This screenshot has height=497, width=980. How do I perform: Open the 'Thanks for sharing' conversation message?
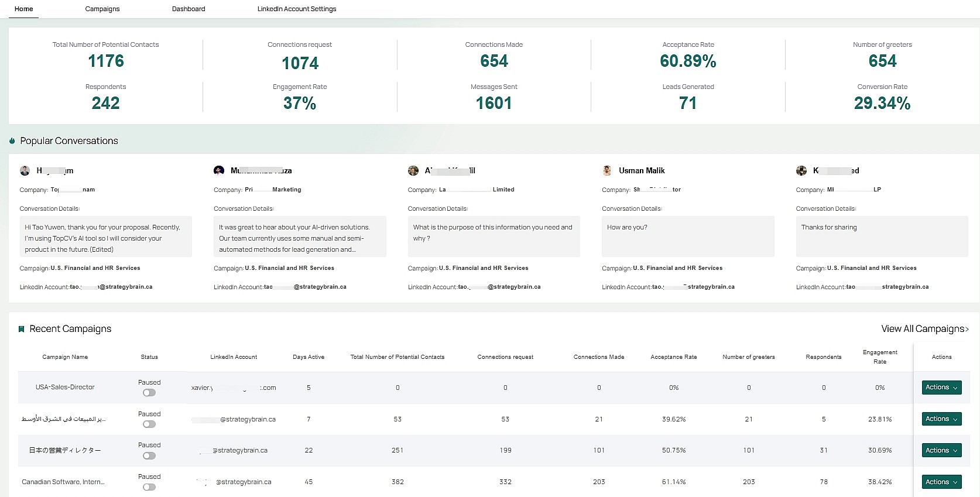882,236
